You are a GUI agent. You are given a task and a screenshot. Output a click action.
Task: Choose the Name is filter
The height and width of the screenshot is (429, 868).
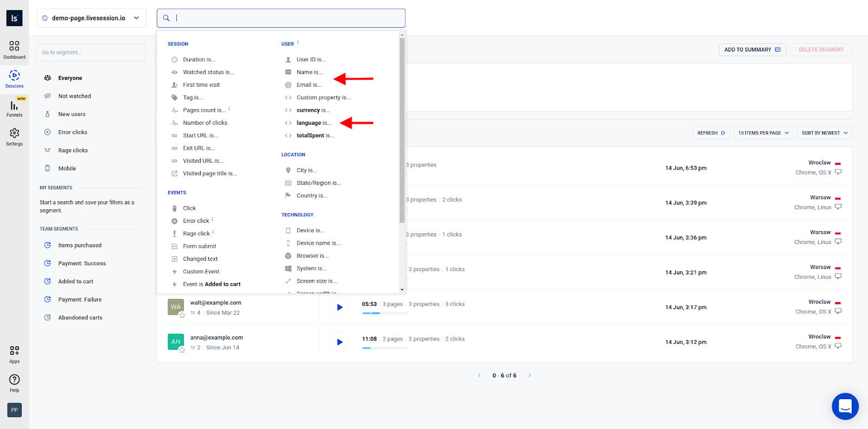(x=310, y=72)
